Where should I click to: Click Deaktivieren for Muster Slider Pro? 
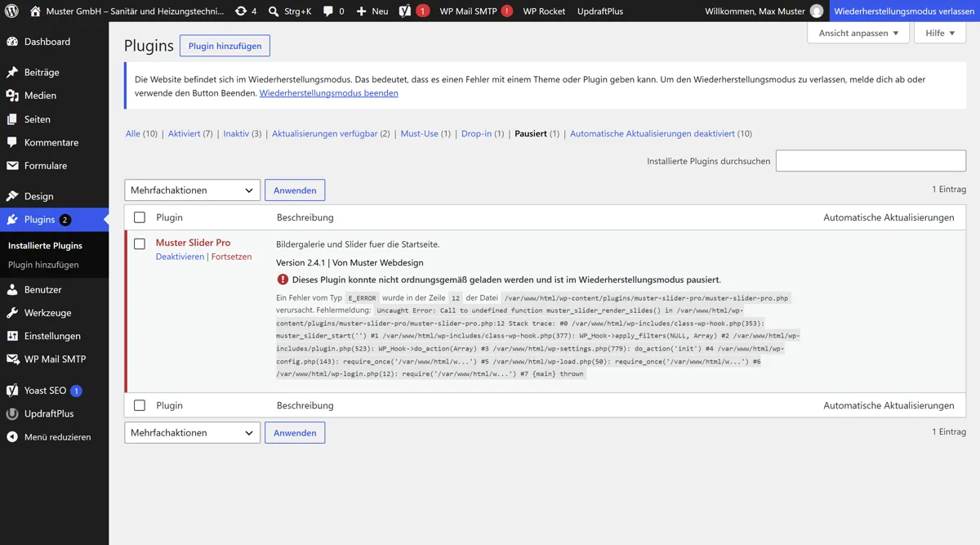tap(180, 257)
